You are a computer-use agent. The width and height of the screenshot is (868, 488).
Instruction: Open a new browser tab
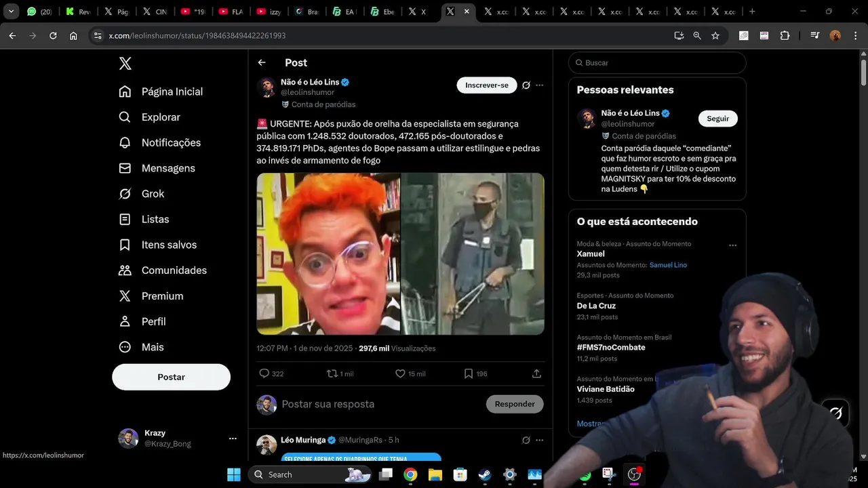tap(751, 12)
